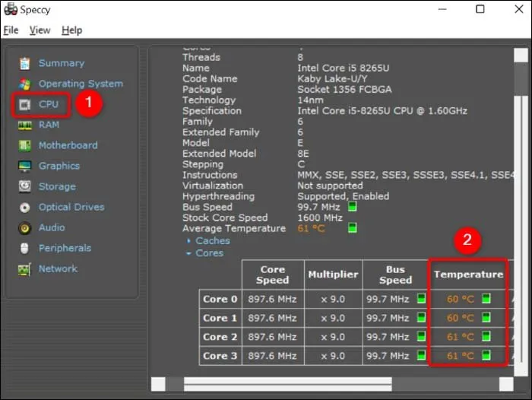This screenshot has width=532, height=400.
Task: Click Core 0 temperature green indicator
Action: [x=486, y=299]
